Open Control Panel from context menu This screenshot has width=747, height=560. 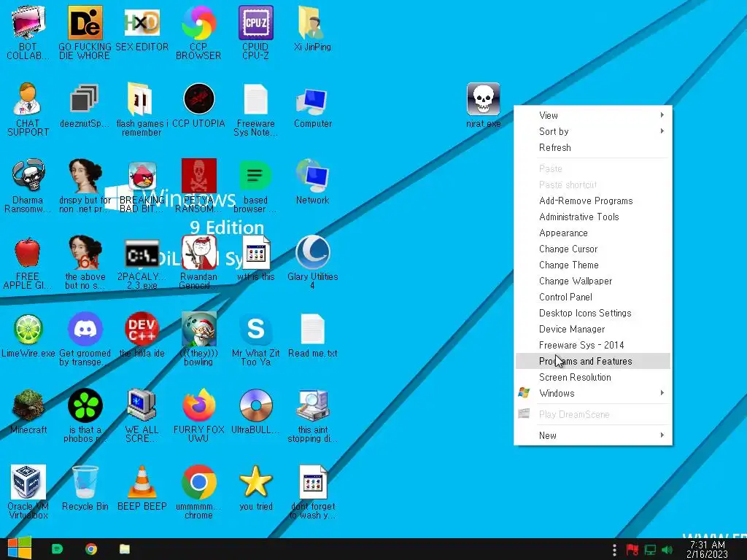pyautogui.click(x=592, y=297)
